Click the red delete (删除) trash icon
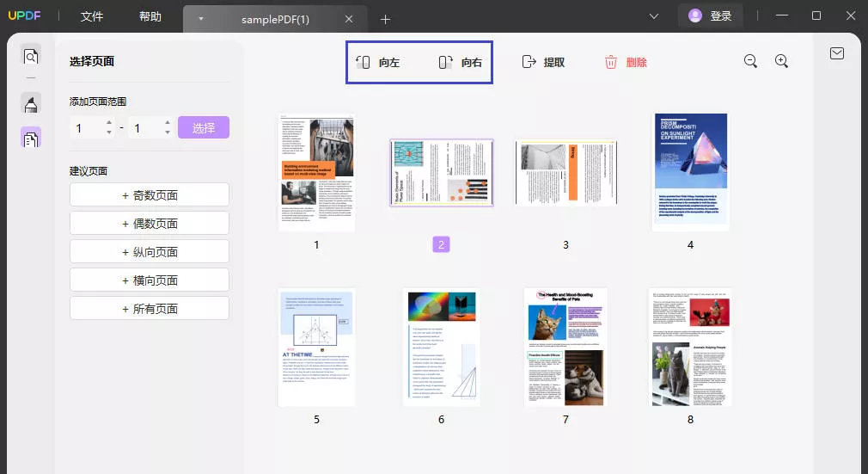This screenshot has width=868, height=474. pos(611,62)
